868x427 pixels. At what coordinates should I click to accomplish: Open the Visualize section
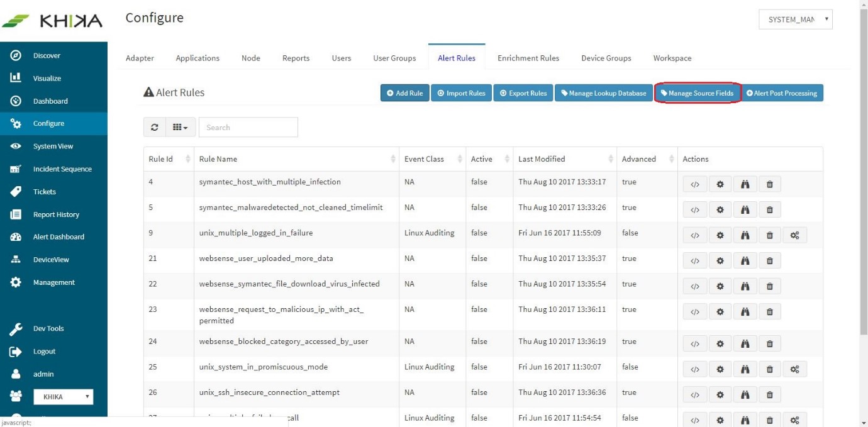(47, 78)
